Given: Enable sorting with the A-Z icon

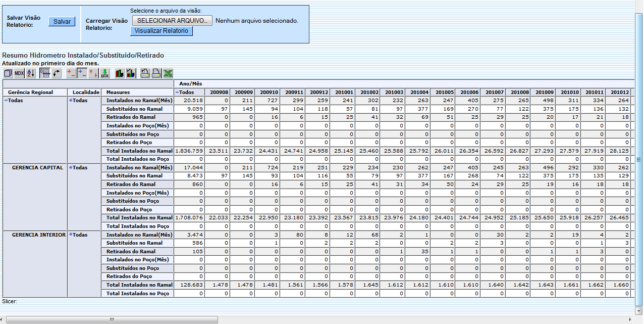Looking at the screenshot, I should (x=31, y=73).
